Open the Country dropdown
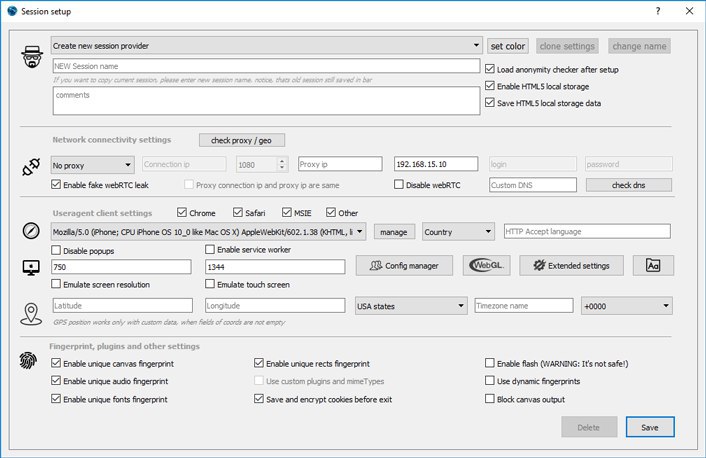 pos(458,232)
